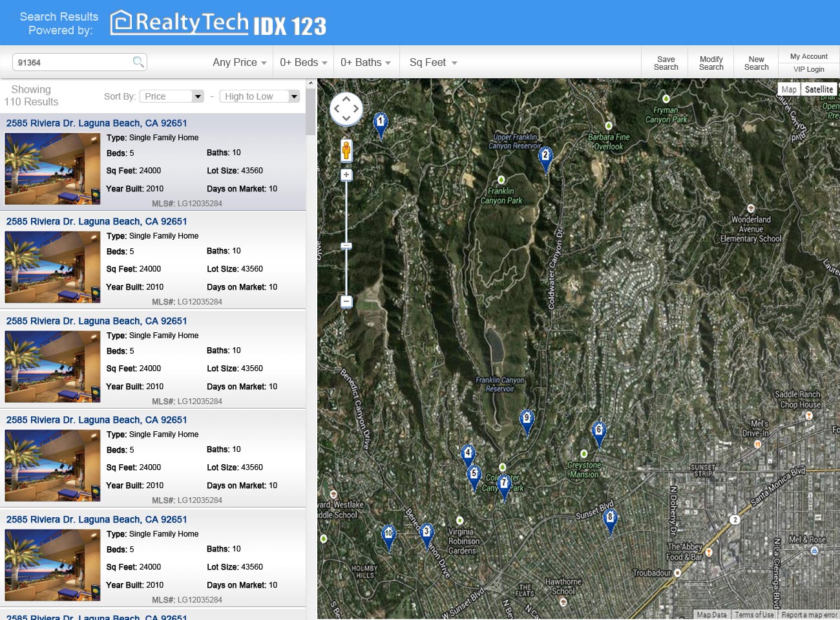840x620 pixels.
Task: Expand the Sq Feet filter
Action: point(434,63)
